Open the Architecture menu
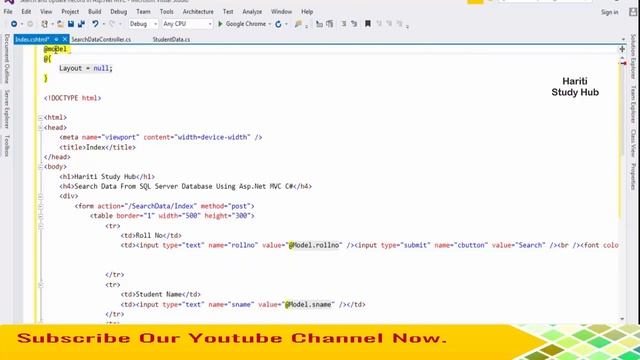Viewport: 640px width, 360px height. [198, 12]
